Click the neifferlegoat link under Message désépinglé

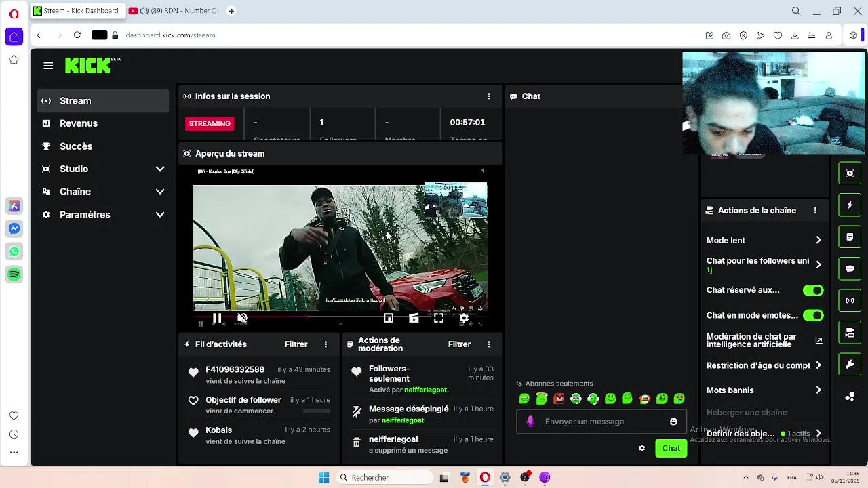tap(403, 420)
